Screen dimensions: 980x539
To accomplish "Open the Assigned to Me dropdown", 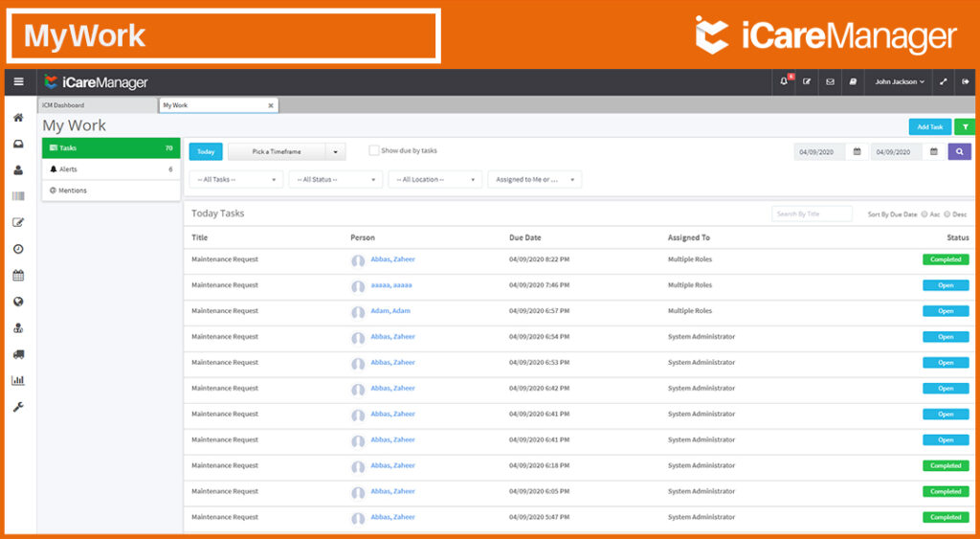I will click(x=534, y=179).
